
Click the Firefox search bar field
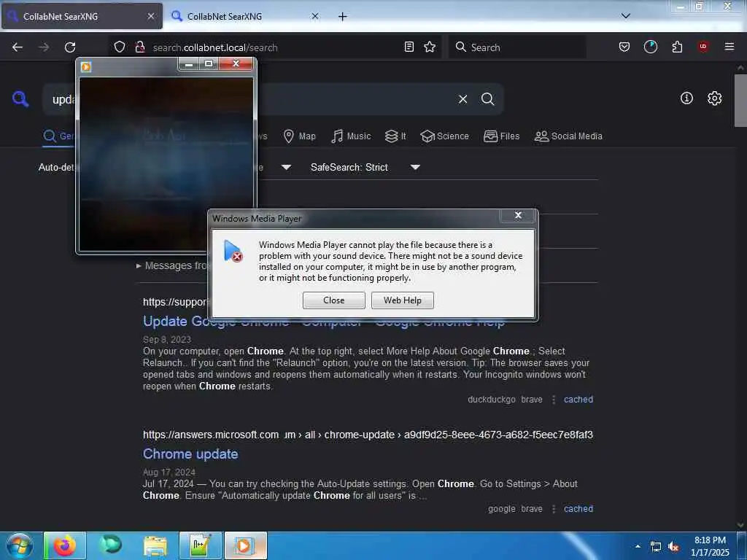pyautogui.click(x=517, y=47)
